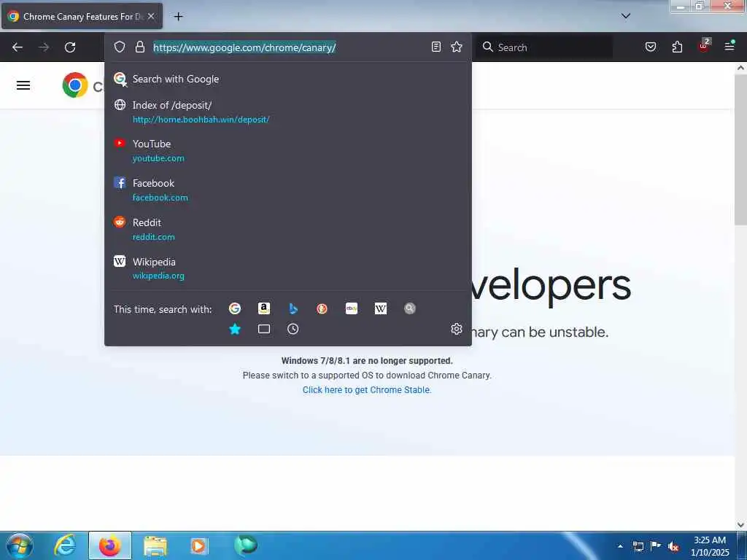Open uBlock Origin extension icon

704,46
